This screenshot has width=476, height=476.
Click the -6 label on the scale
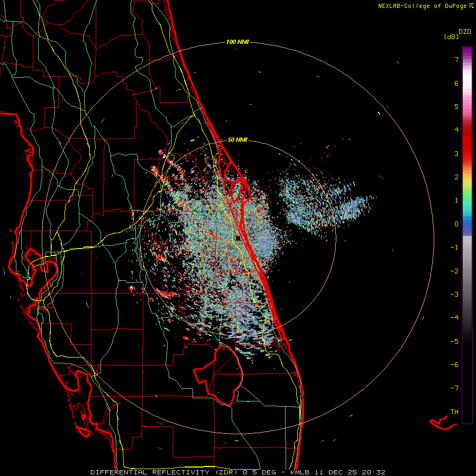click(x=454, y=365)
